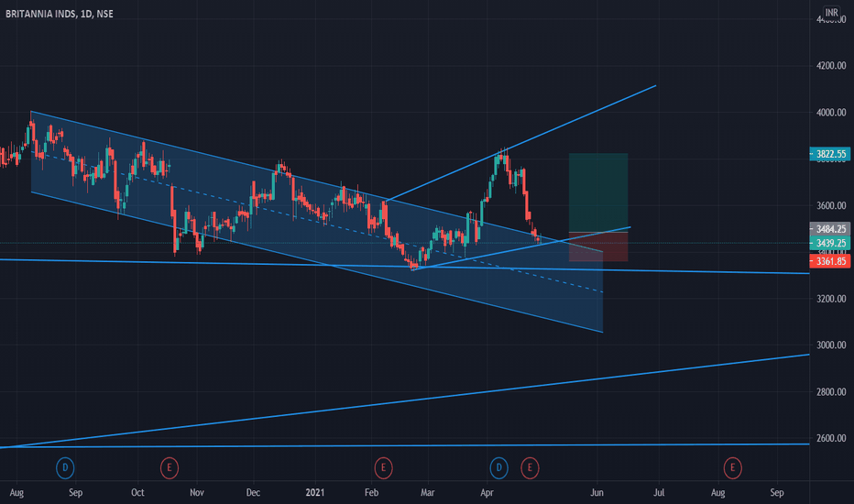Click the earnings marker near late October
Screen dimensions: 854x504
pos(170,467)
